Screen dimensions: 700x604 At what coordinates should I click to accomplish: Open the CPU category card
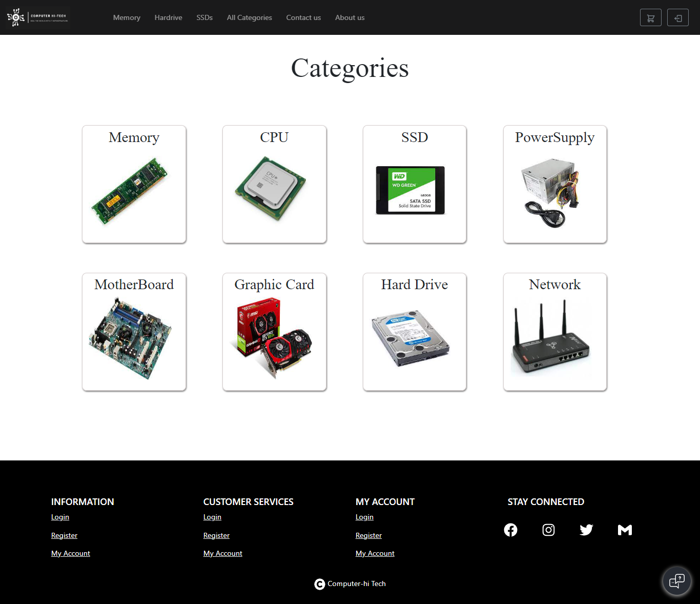(x=274, y=184)
